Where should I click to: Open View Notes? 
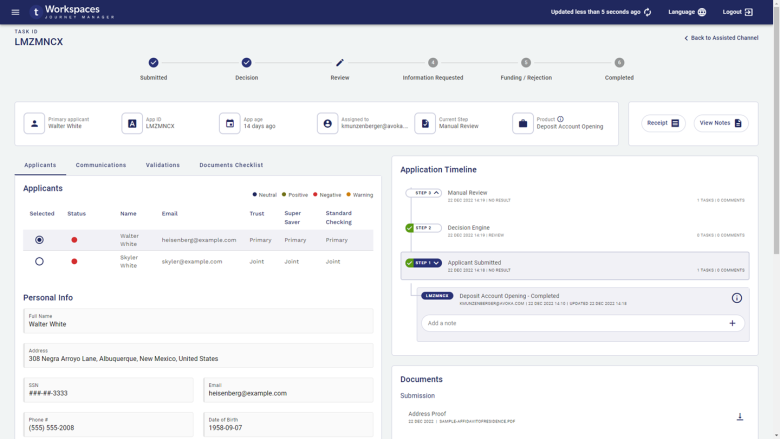point(720,123)
